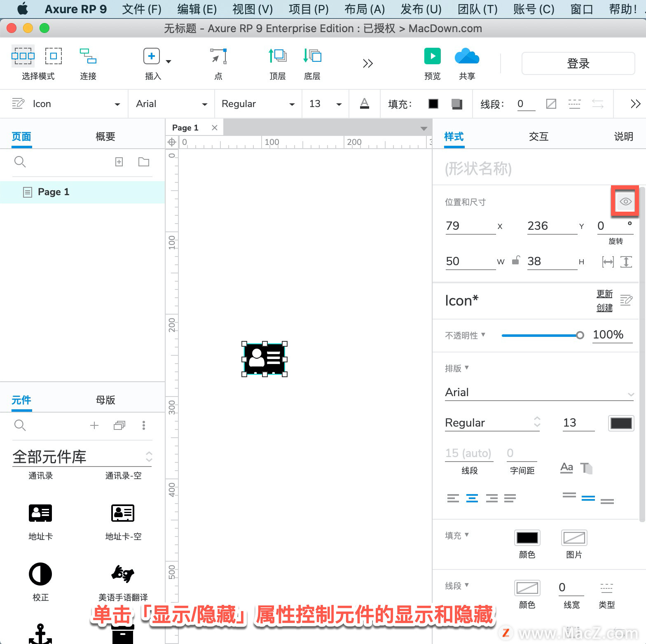
Task: Switch to the 母版 masters tab
Action: 105,400
